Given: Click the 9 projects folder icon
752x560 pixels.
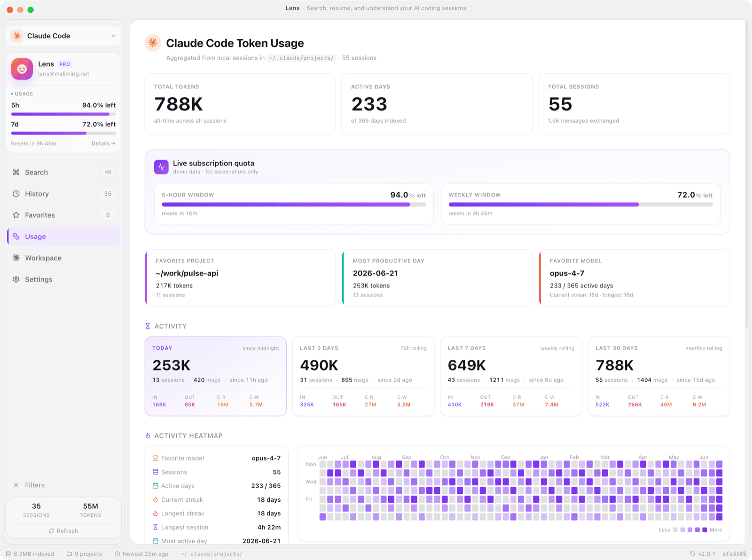Looking at the screenshot, I should click(70, 554).
